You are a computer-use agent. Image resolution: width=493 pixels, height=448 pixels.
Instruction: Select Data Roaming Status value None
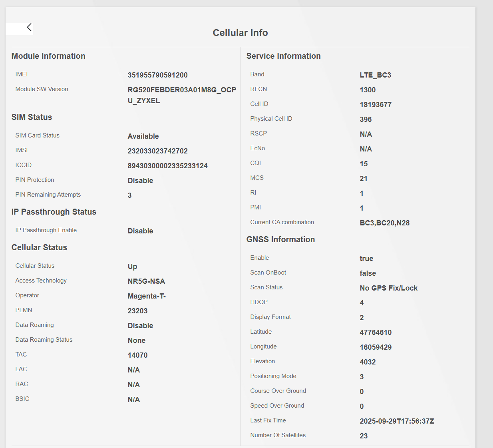click(x=136, y=340)
